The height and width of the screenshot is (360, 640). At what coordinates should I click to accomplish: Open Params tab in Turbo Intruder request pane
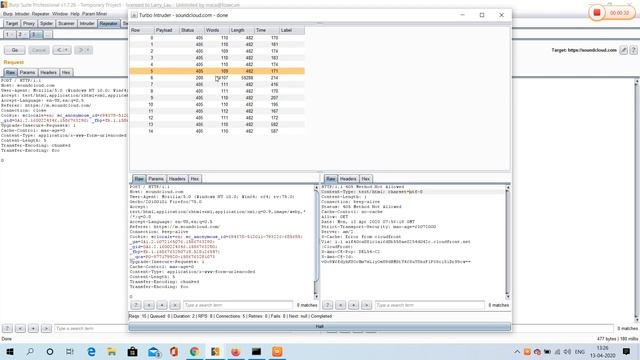[156, 179]
